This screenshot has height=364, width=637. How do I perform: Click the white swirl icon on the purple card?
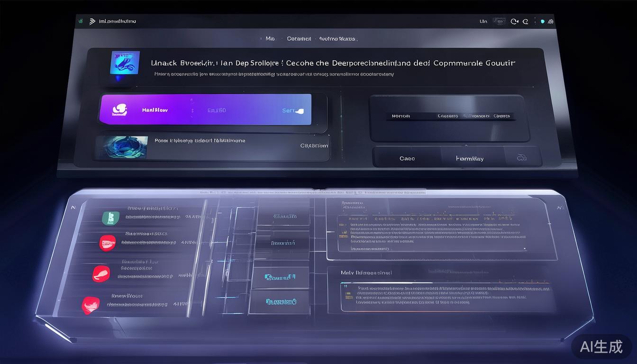point(119,110)
